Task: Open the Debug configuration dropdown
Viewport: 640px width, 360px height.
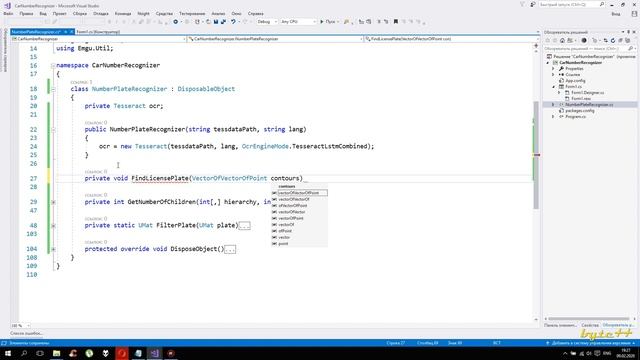Action: coord(267,22)
